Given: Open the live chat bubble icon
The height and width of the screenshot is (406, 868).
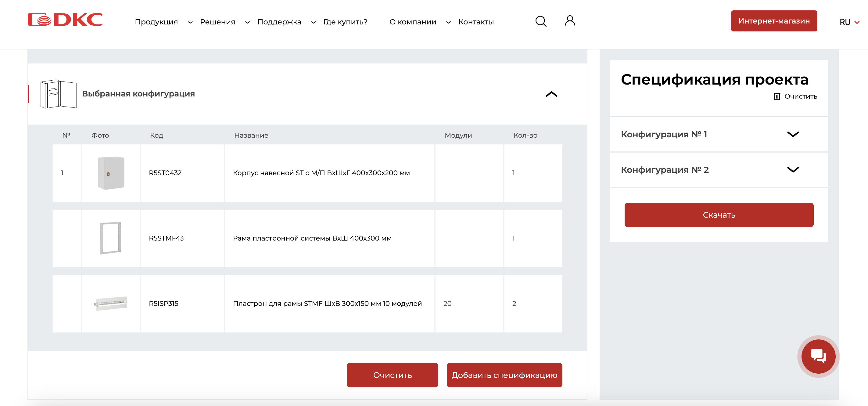Looking at the screenshot, I should click(818, 356).
